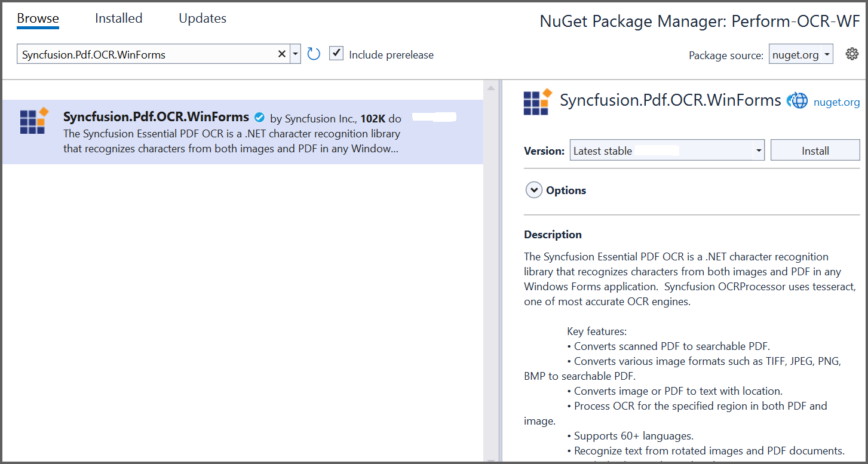The image size is (868, 464).
Task: Expand the Options section
Action: tap(533, 190)
